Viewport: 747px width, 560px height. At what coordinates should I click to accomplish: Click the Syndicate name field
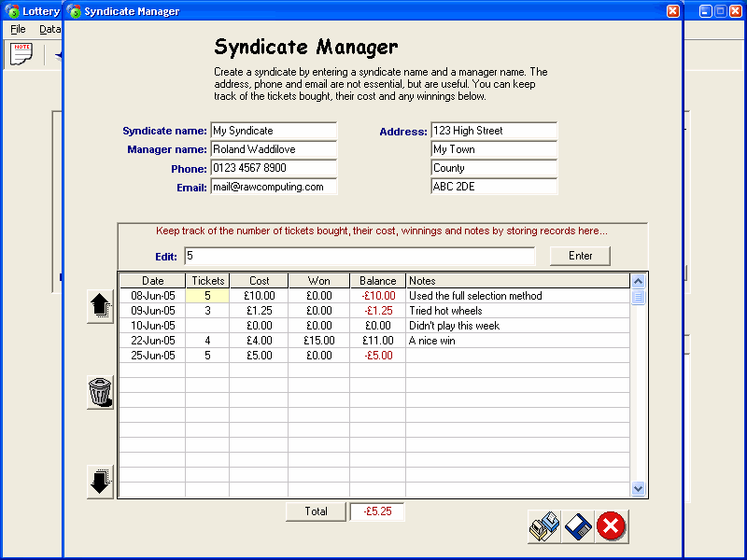tap(273, 131)
